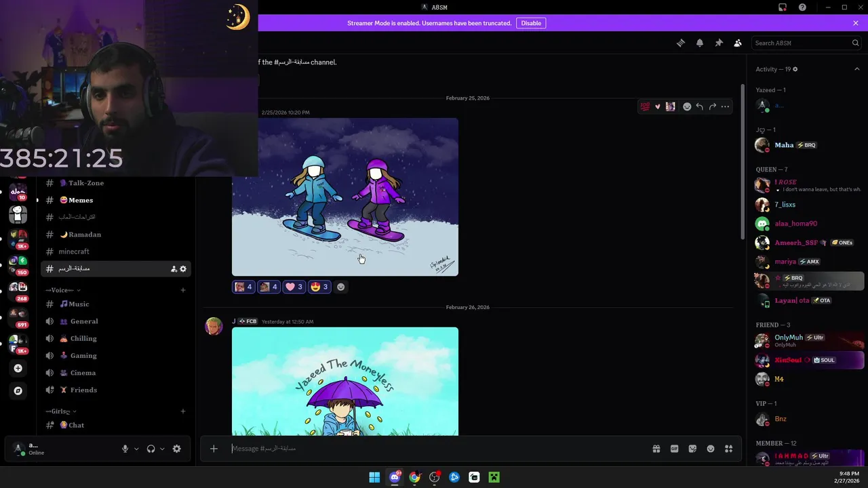
Task: Open member alaa_homa90's profile
Action: [x=808, y=224]
